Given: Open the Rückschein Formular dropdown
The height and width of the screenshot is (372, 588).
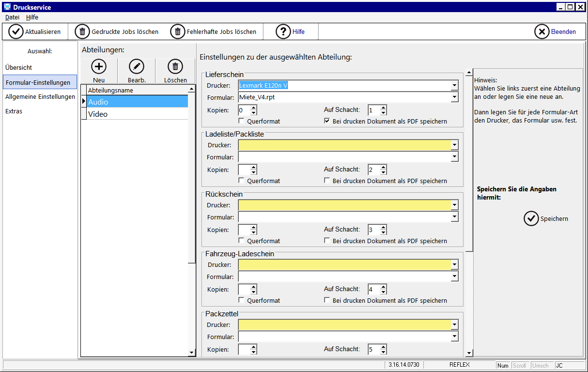Looking at the screenshot, I should click(454, 217).
